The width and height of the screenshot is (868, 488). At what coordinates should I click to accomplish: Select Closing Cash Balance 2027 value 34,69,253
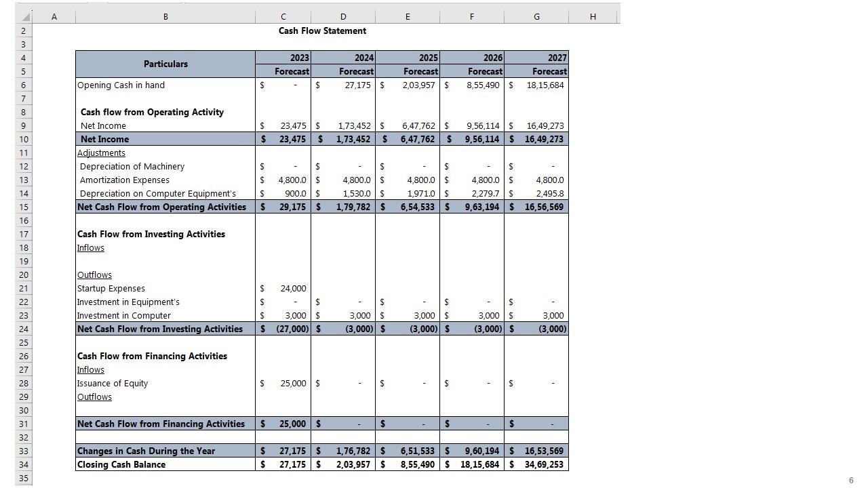click(543, 464)
